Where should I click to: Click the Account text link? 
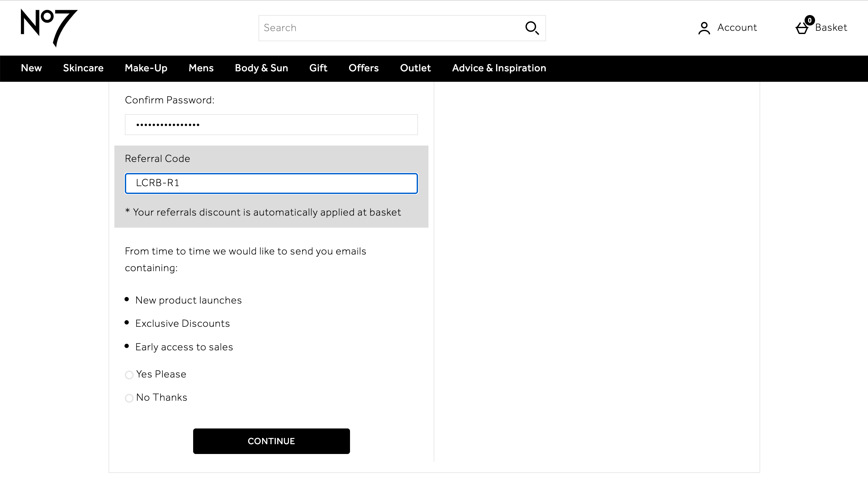[738, 27]
